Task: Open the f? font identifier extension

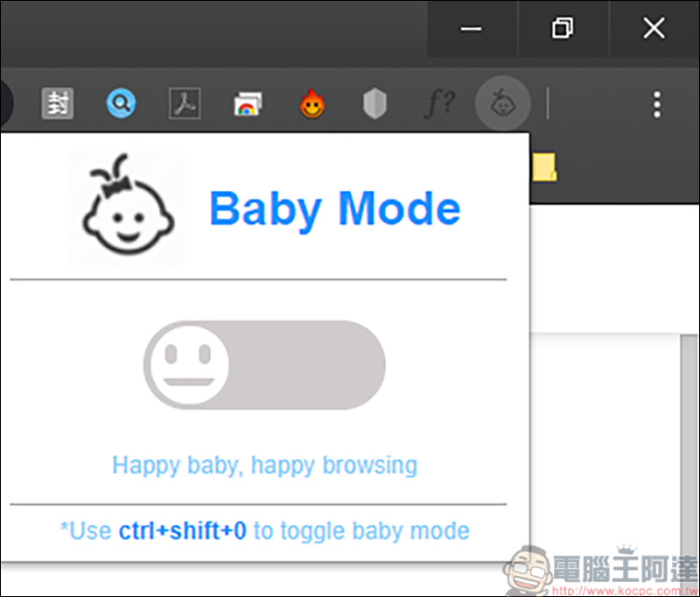Action: pyautogui.click(x=438, y=105)
